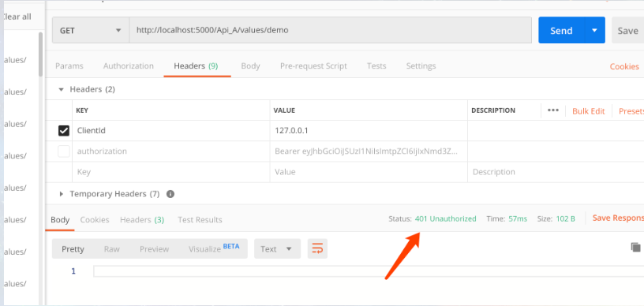Click the Cookies link

[623, 66]
